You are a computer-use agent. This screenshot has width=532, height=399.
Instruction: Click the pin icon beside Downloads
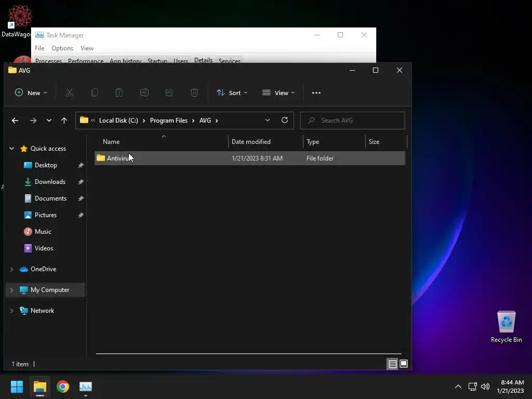81,182
